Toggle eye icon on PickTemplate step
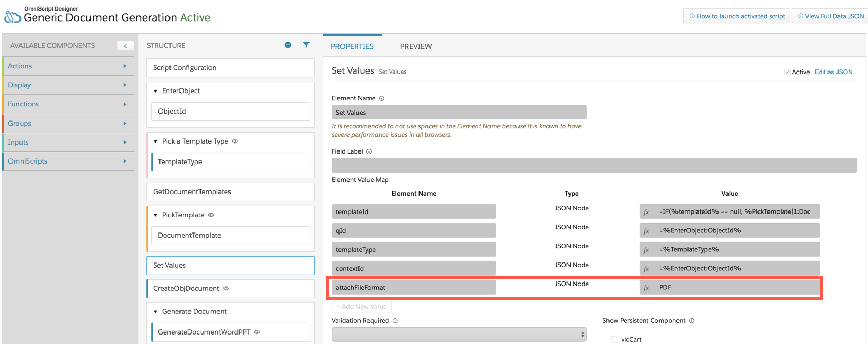Screen dimensions: 868x344 (x=211, y=215)
